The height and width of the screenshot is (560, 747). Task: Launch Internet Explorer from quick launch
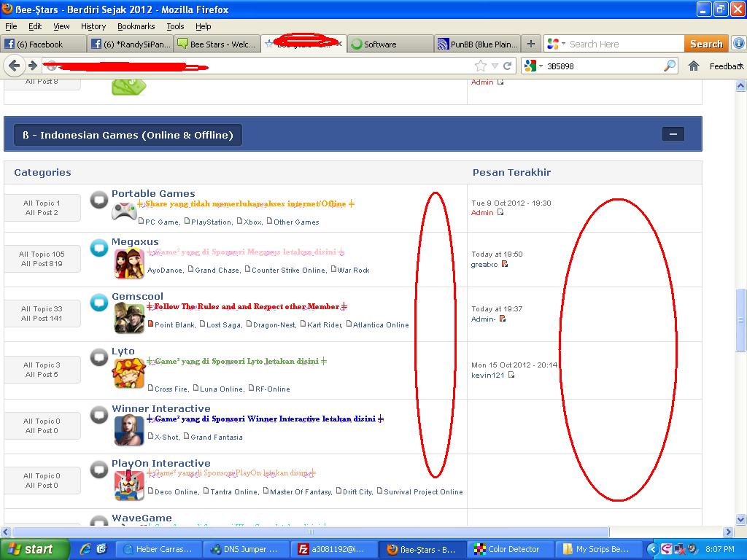85,549
